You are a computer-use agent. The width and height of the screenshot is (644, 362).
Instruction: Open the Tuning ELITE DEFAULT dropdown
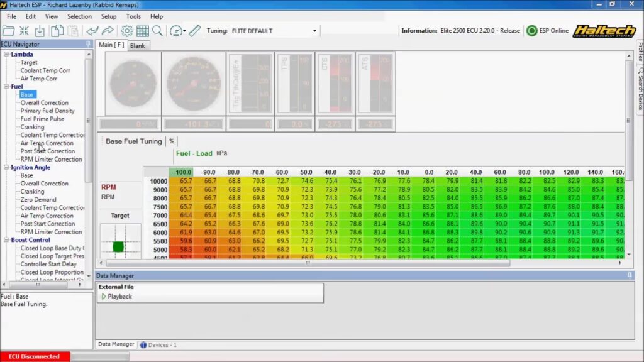pyautogui.click(x=274, y=31)
